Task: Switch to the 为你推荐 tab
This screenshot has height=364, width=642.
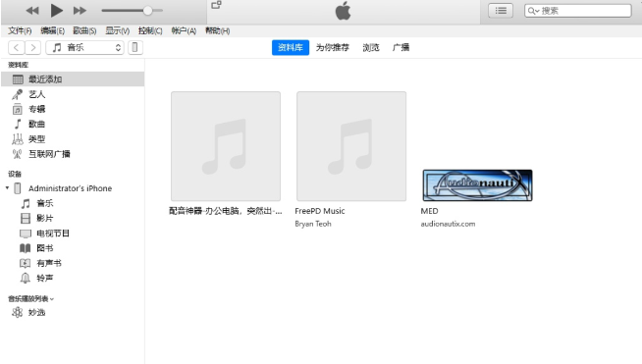Action: [333, 47]
